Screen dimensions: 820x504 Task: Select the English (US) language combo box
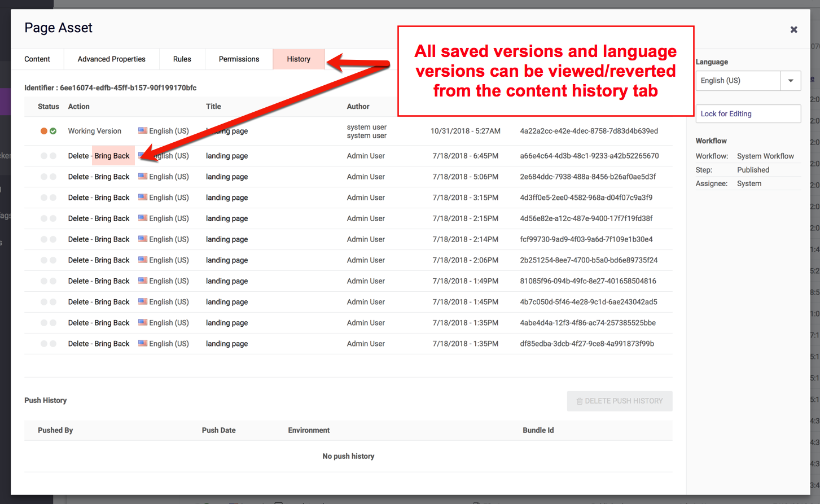pyautogui.click(x=738, y=81)
